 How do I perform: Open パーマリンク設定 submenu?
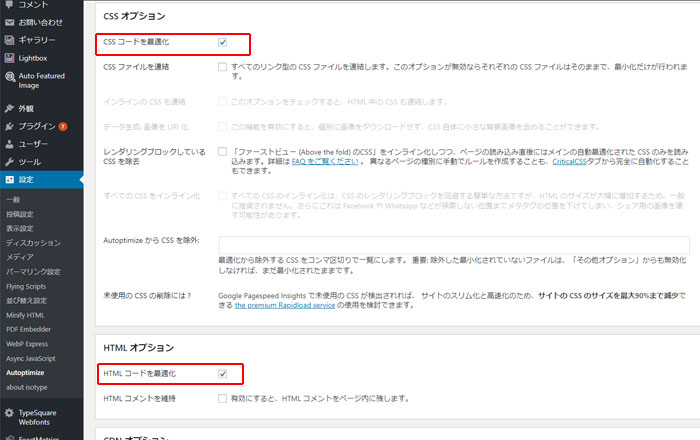[33, 272]
